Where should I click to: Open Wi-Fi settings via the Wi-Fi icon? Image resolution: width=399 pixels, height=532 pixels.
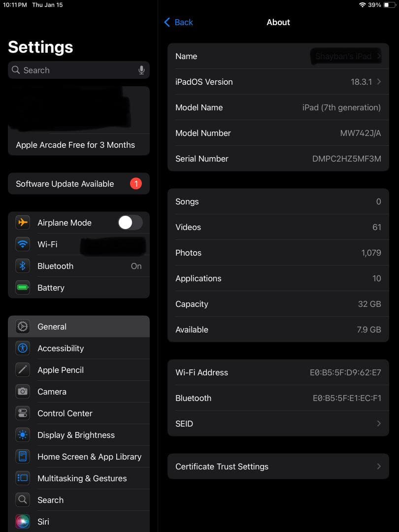point(22,244)
